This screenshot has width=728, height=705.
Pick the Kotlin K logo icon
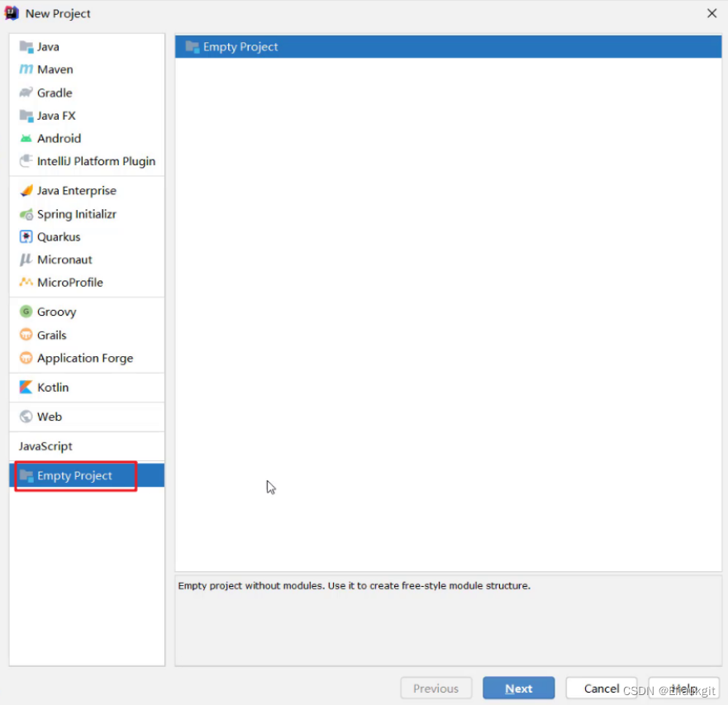[26, 388]
